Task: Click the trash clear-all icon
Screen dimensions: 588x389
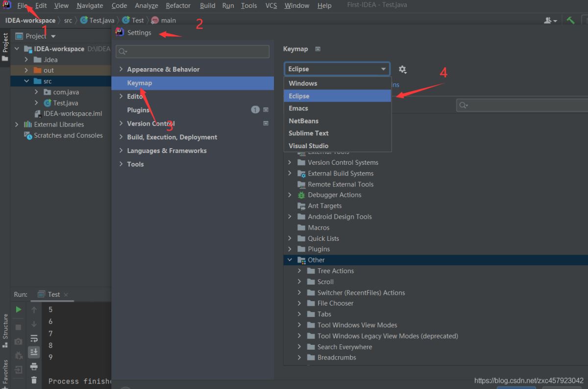Action: 34,380
